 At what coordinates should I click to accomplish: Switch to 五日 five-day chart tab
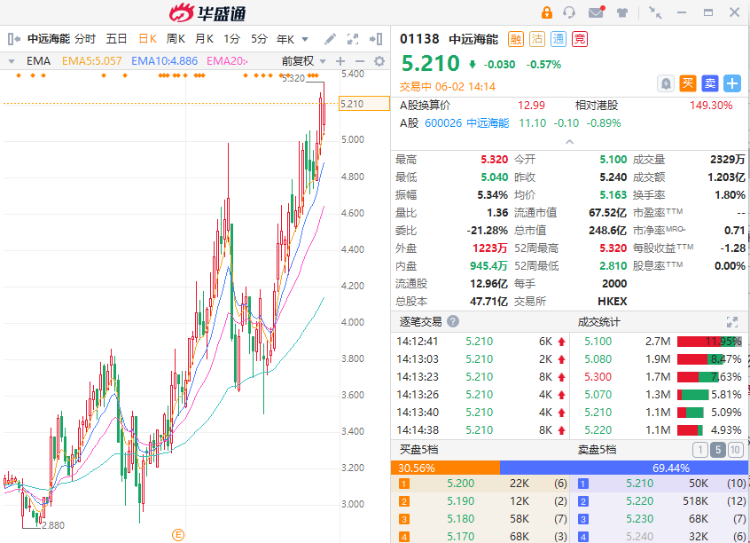pos(116,39)
